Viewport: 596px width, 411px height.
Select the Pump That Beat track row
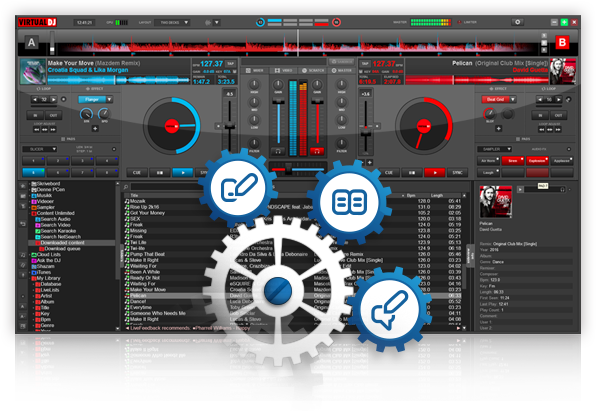[x=293, y=254]
